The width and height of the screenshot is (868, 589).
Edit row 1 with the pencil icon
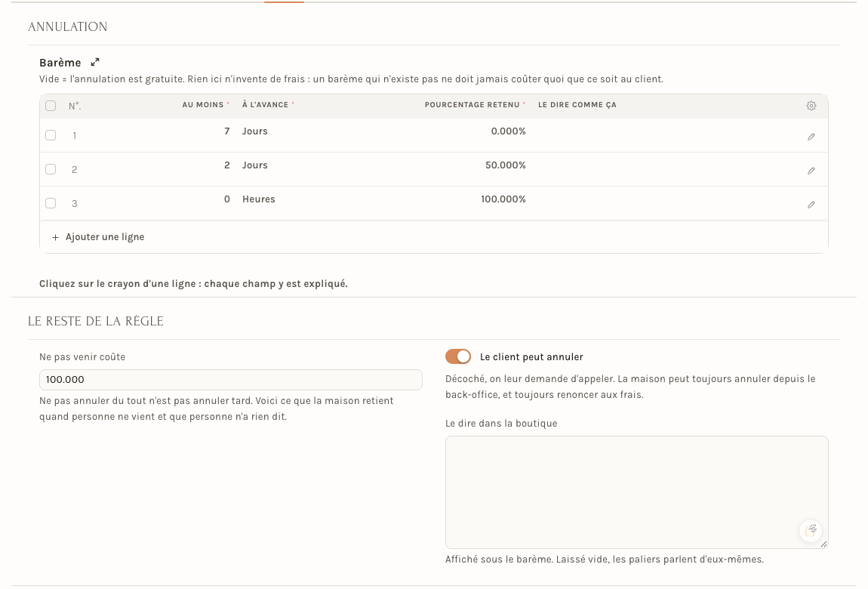(x=811, y=137)
